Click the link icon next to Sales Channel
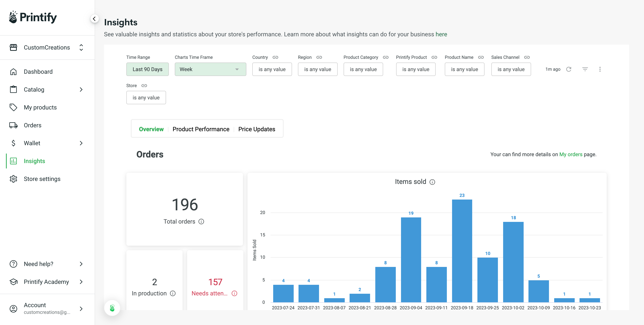 coord(527,57)
